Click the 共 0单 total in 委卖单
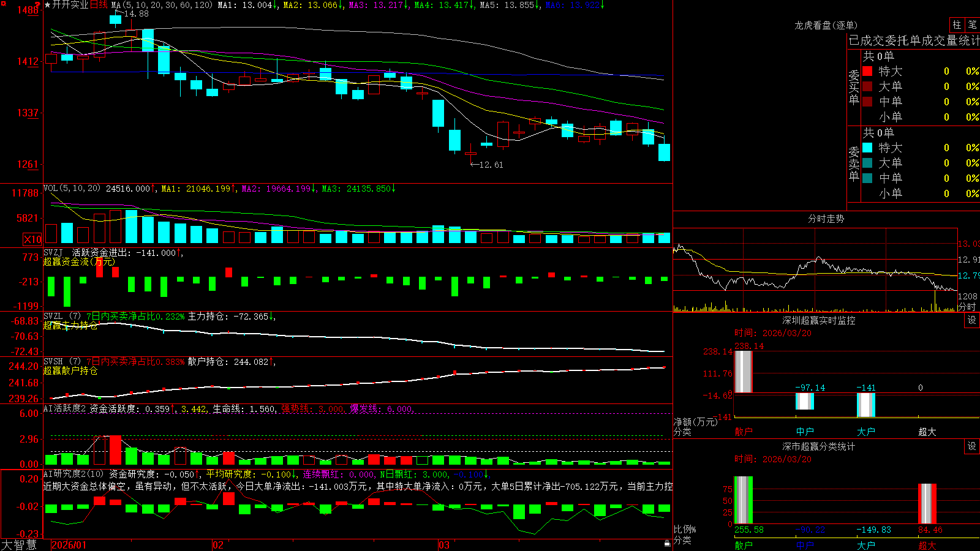 click(x=878, y=133)
